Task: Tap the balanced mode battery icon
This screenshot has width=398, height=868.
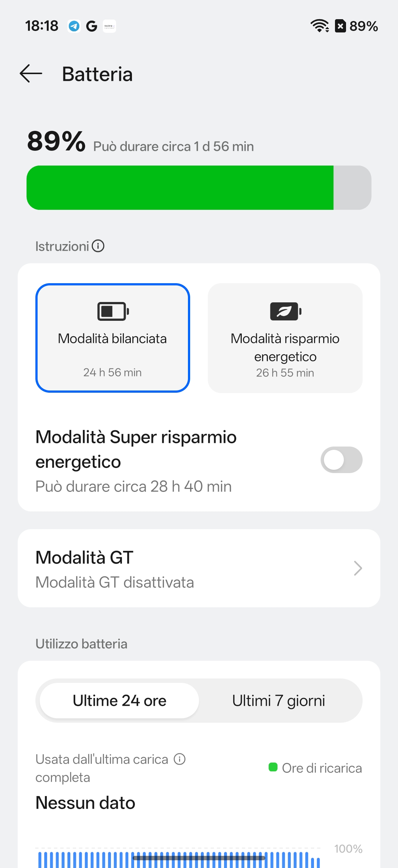Action: 113,311
